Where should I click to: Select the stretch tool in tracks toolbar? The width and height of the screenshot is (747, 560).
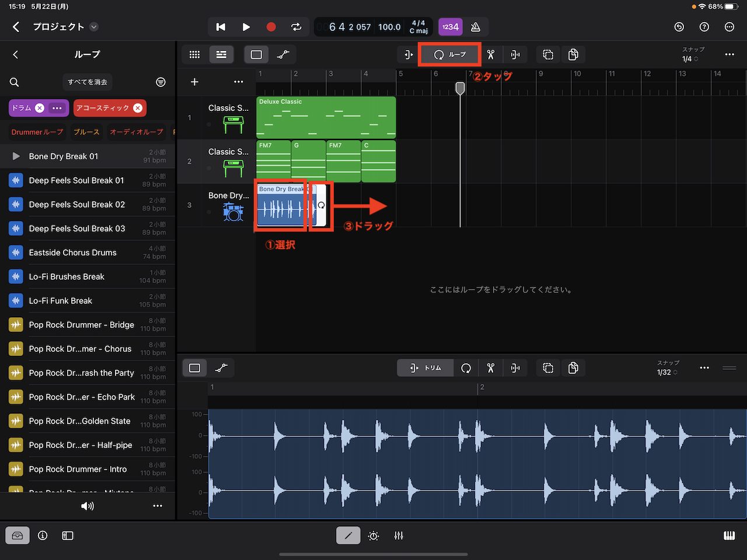point(515,54)
